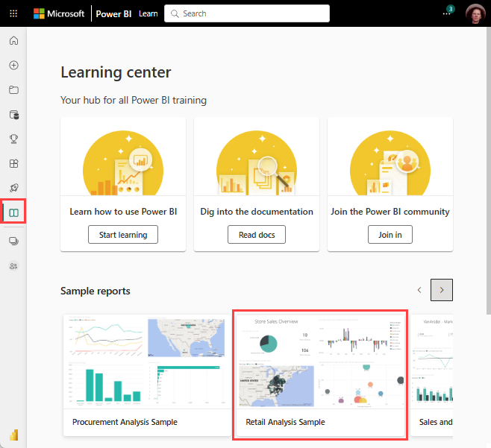The image size is (491, 448).
Task: Click the 'Sample reports' section heading
Action: (x=96, y=291)
